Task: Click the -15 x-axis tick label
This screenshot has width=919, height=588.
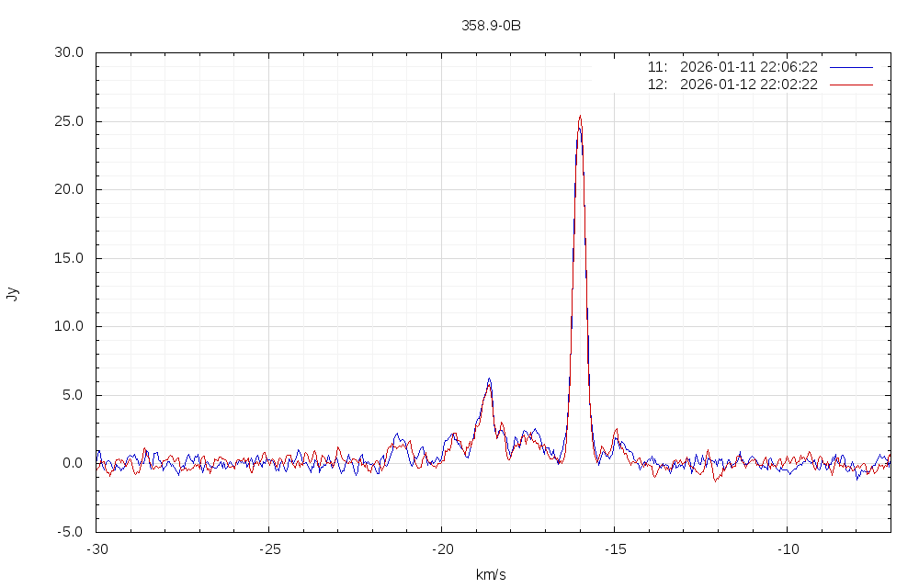Action: pos(614,549)
